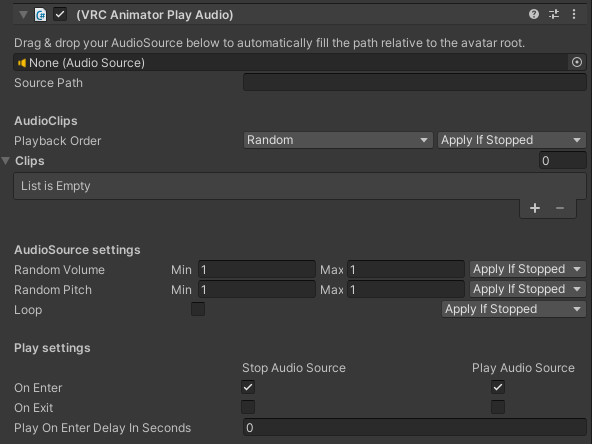The width and height of the screenshot is (592, 444).
Task: Open the component presets sliders icon
Action: coord(554,14)
